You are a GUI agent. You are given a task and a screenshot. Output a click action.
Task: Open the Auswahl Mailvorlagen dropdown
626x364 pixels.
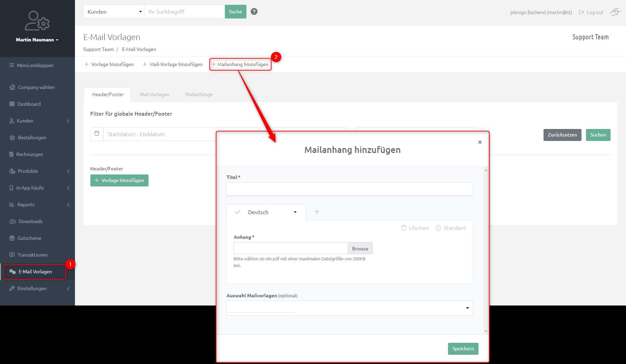click(349, 308)
